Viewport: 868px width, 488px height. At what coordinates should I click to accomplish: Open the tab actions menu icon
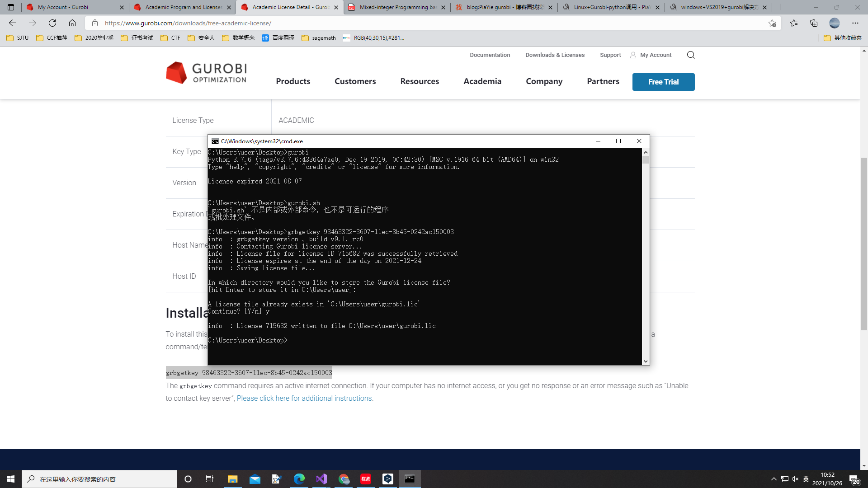click(x=11, y=7)
